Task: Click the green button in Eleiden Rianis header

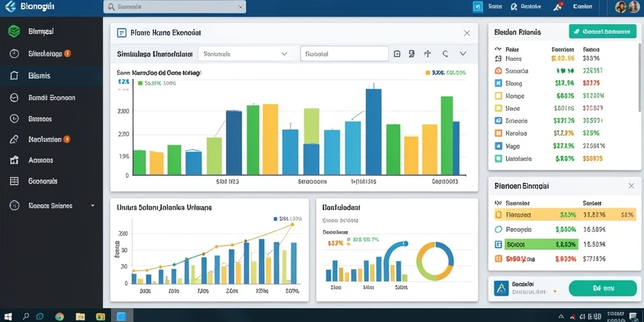Action: pos(602,31)
